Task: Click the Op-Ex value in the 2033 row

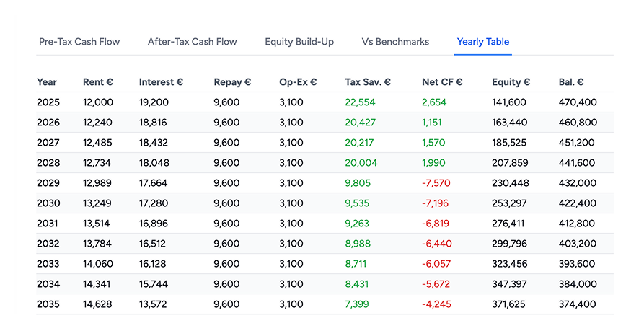Action: pos(291,264)
